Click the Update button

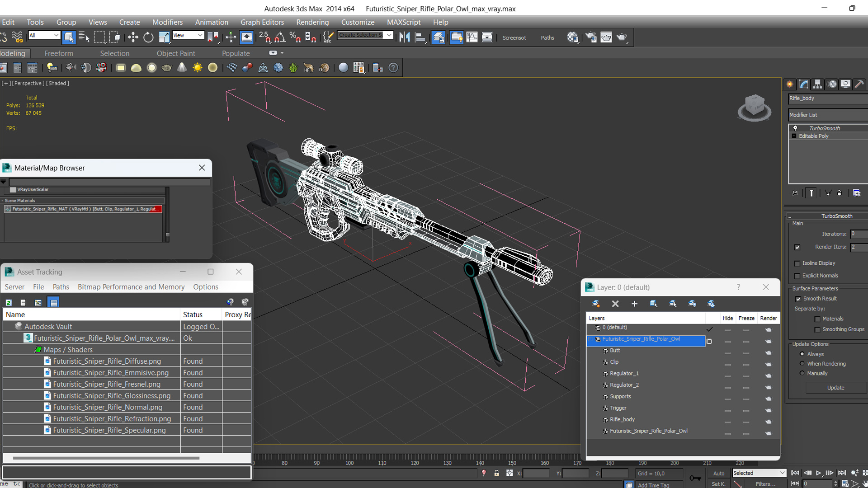click(835, 388)
